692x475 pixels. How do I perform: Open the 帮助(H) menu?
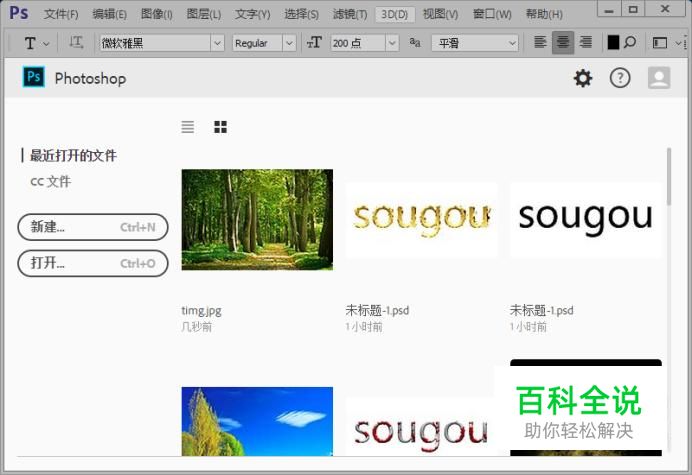click(x=544, y=14)
